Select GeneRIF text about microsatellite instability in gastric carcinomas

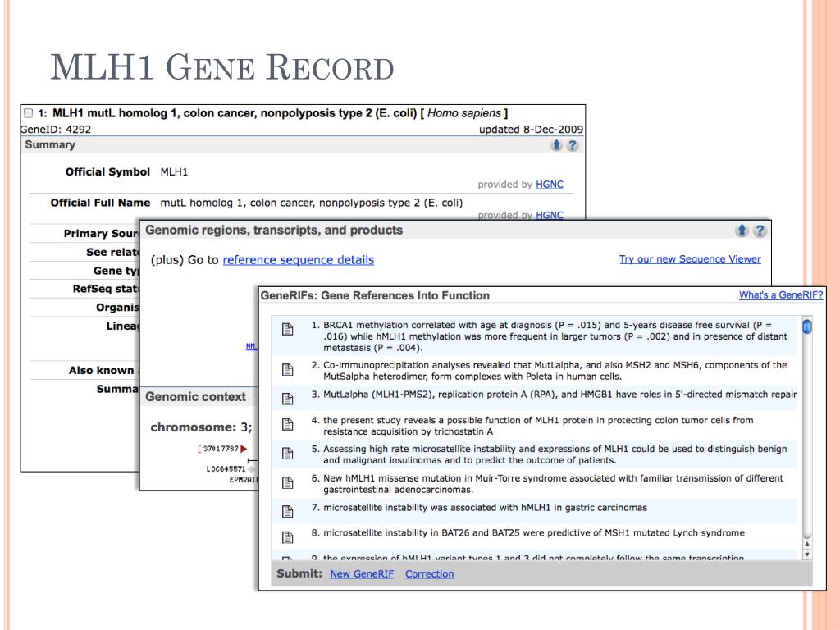(x=485, y=508)
